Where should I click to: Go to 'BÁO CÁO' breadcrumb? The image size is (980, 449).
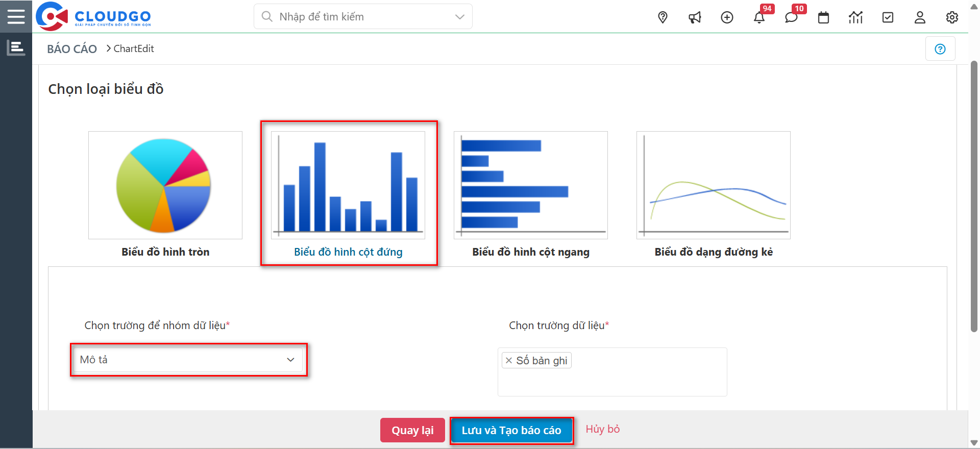point(72,49)
